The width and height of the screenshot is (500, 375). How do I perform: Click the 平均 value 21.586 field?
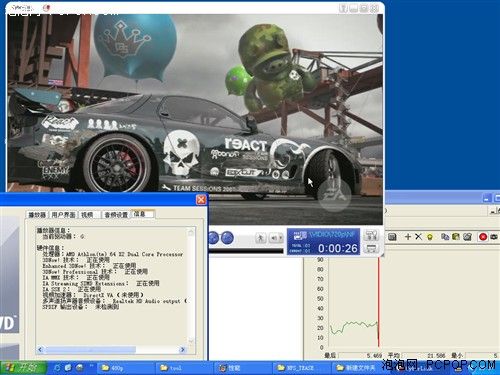tap(425, 356)
